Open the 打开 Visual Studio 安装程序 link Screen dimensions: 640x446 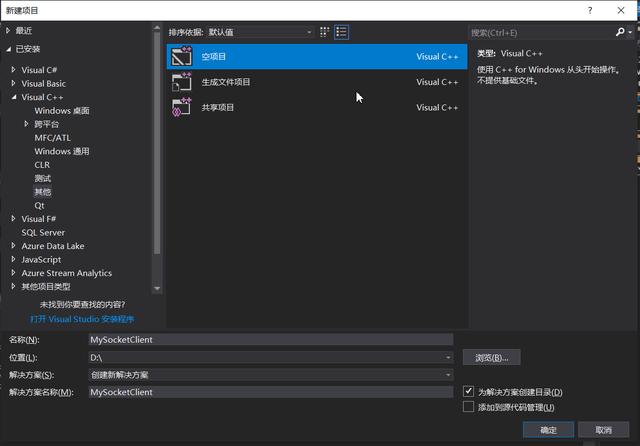[82, 319]
